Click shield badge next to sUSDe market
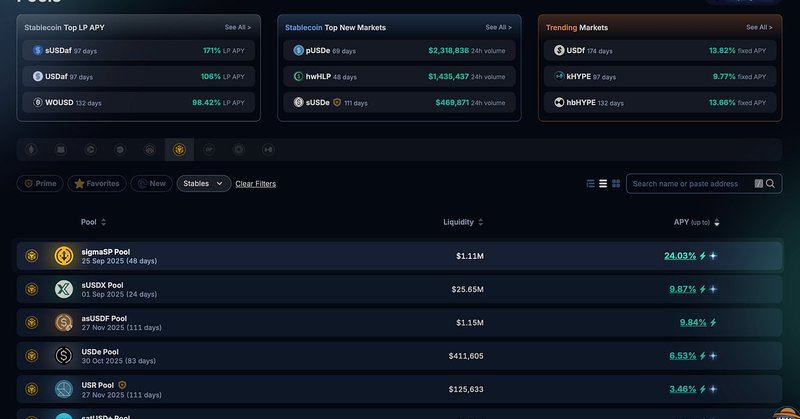 (x=337, y=103)
